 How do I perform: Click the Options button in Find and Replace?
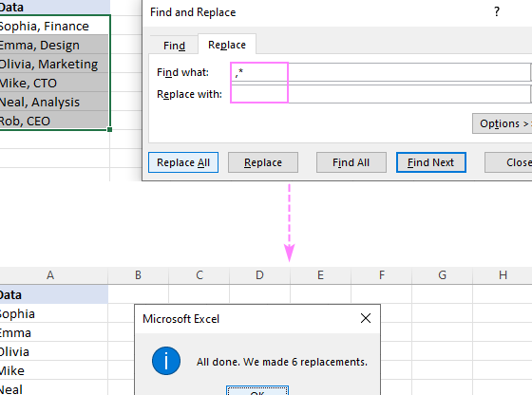click(x=503, y=123)
